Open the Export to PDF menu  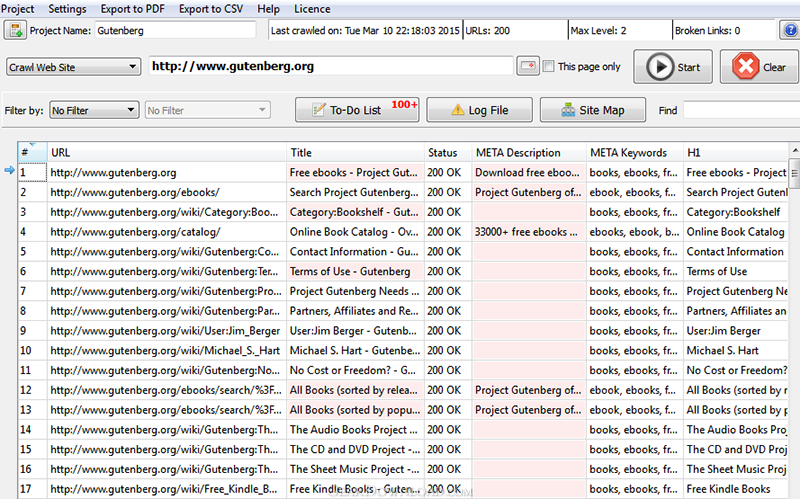(x=133, y=9)
